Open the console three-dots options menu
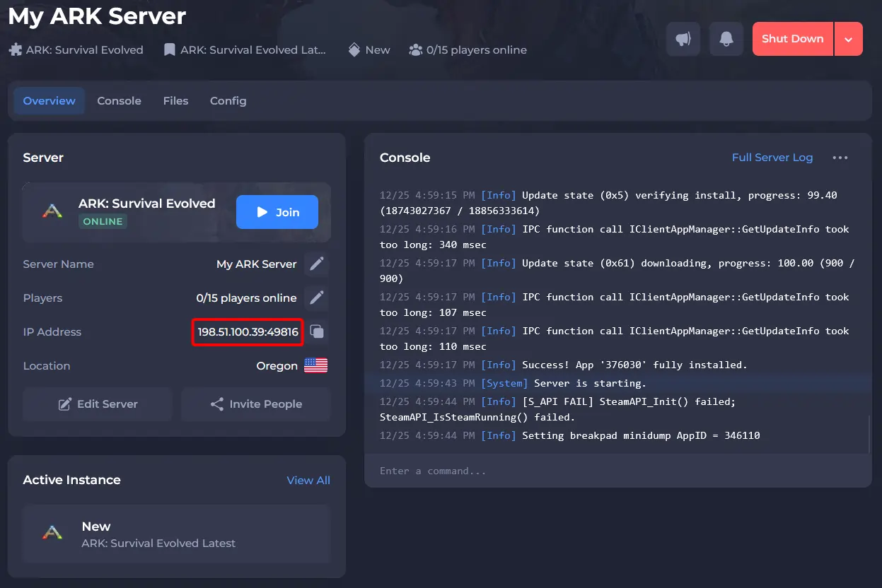This screenshot has width=882, height=588. pos(840,158)
